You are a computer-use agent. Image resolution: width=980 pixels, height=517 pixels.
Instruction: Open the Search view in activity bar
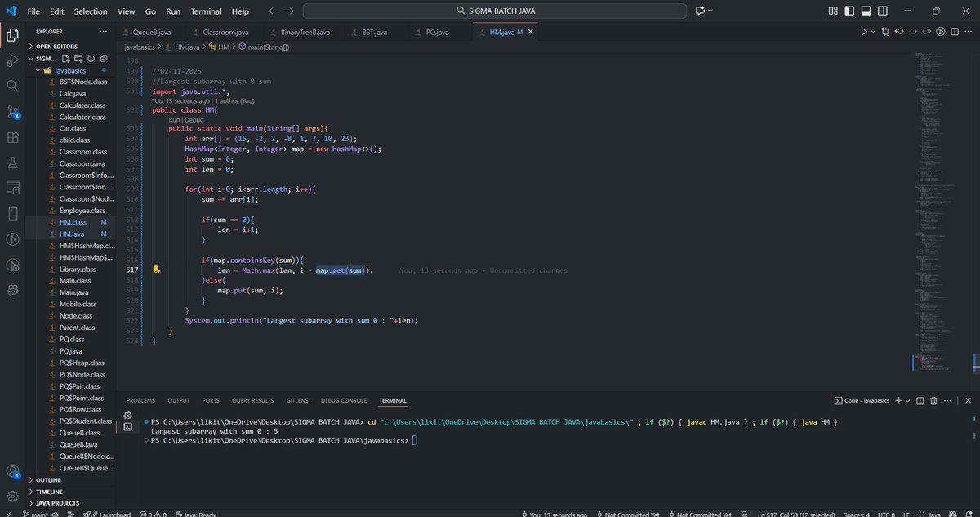(x=11, y=84)
